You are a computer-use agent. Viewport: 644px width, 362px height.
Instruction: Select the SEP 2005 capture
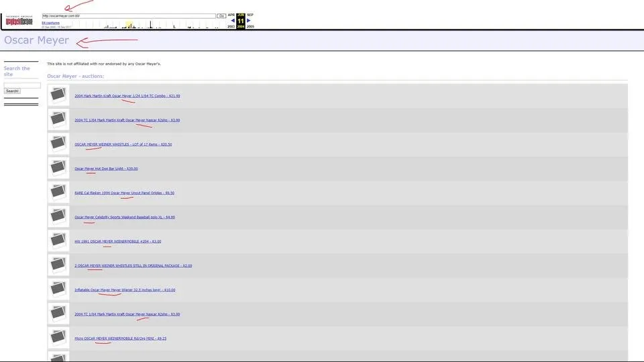250,21
